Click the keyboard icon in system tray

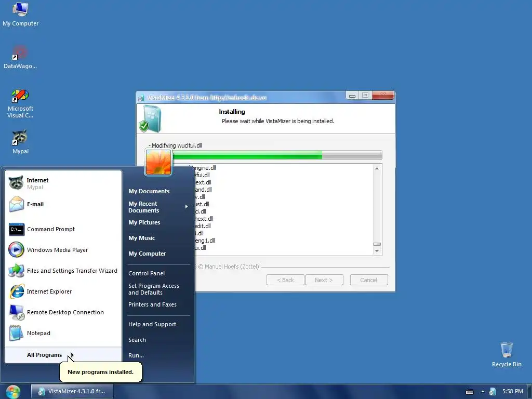click(470, 392)
